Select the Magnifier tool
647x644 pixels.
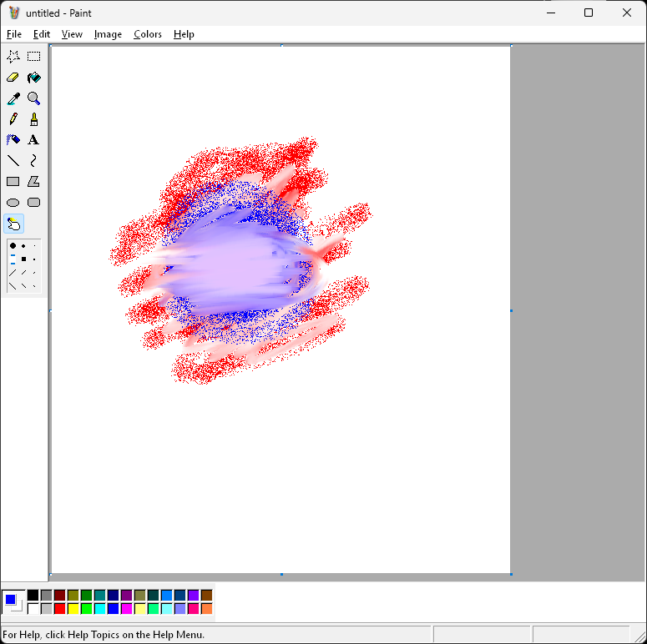[x=33, y=98]
